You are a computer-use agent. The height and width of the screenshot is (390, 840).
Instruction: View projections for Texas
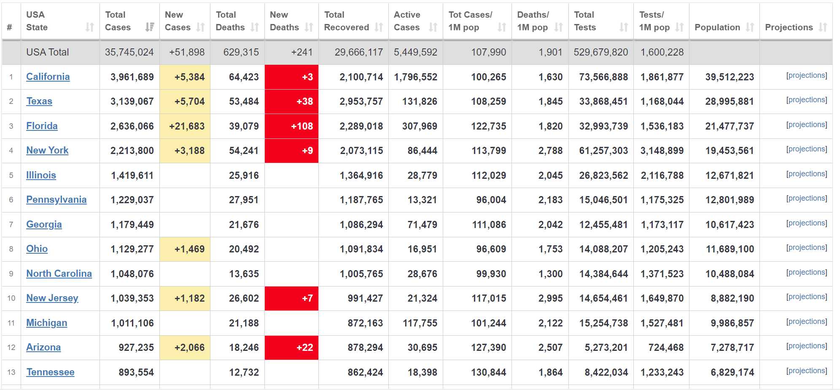tap(806, 100)
